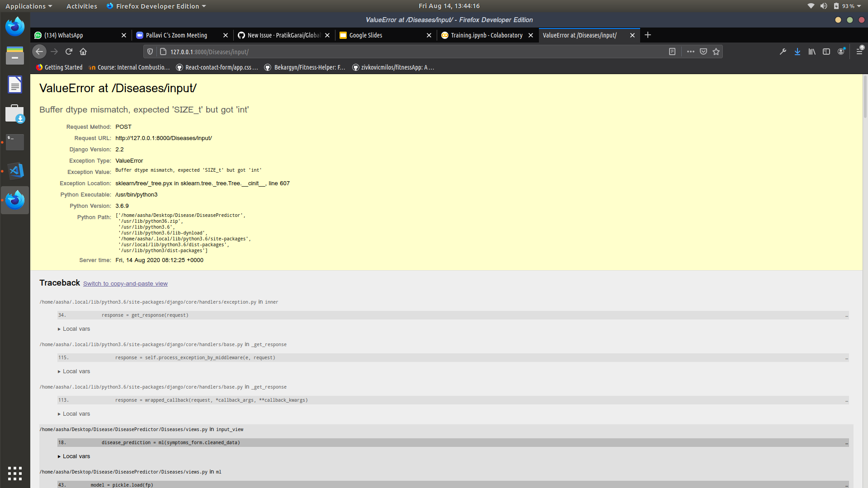Open Firefox Account icon
The height and width of the screenshot is (488, 868).
(x=842, y=52)
